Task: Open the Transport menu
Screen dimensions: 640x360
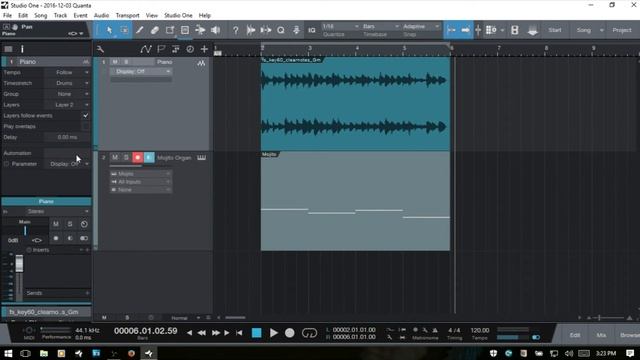Action: (x=127, y=16)
